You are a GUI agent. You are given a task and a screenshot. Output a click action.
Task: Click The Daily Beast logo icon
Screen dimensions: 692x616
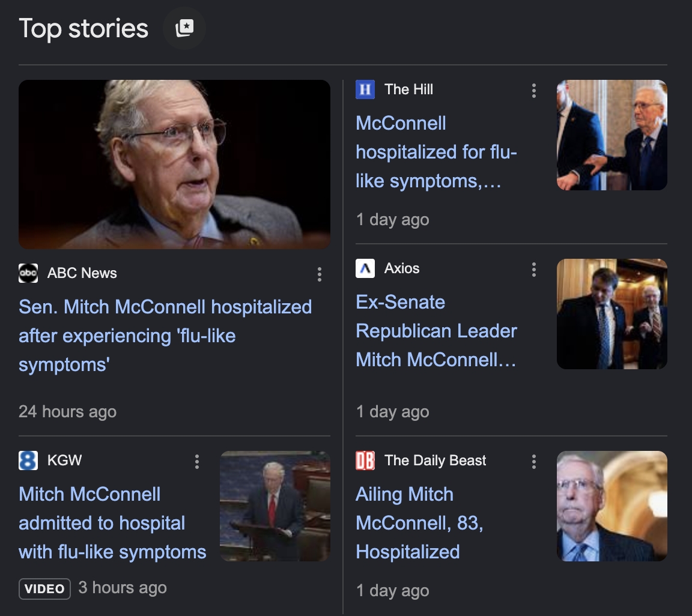(365, 460)
